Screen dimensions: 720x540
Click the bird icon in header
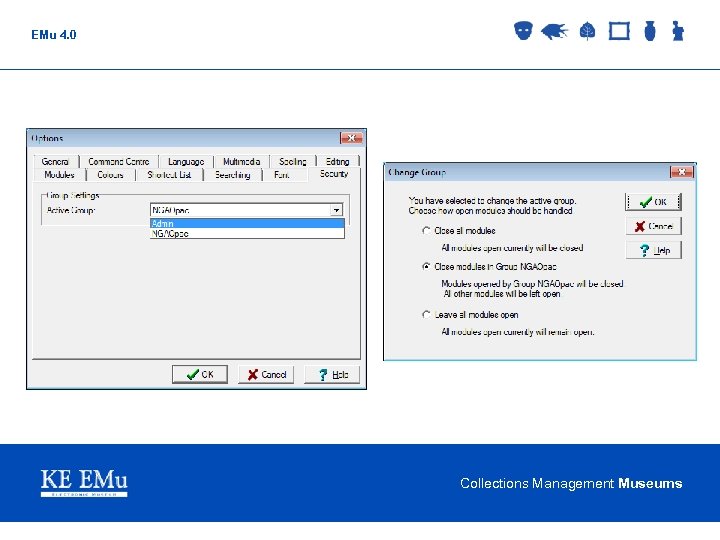click(554, 31)
